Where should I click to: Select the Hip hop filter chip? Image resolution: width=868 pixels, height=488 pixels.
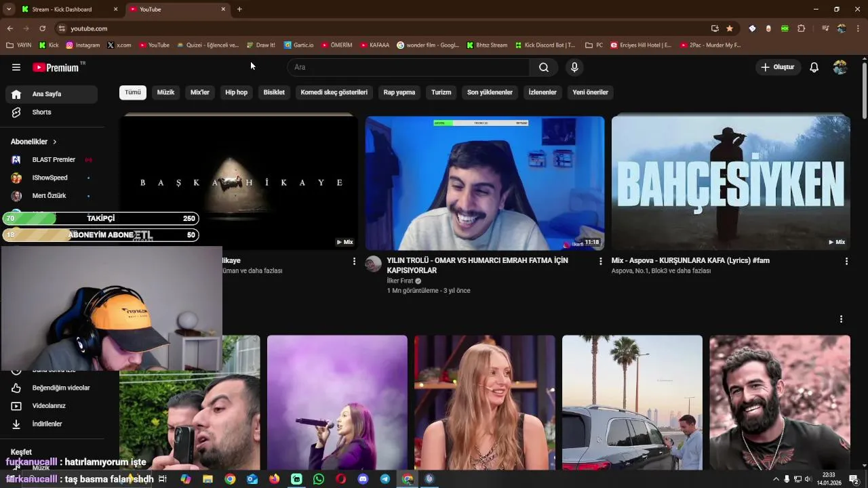[236, 92]
